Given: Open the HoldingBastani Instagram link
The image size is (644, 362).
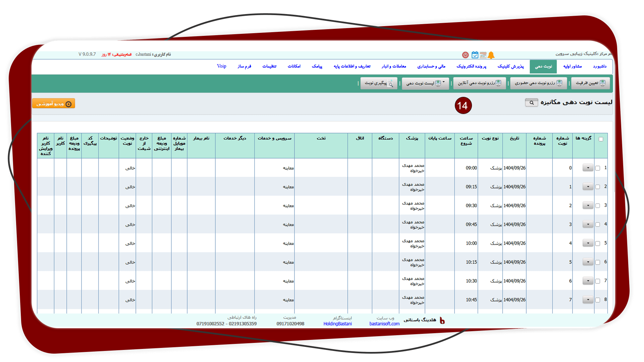Looking at the screenshot, I should pos(337,324).
